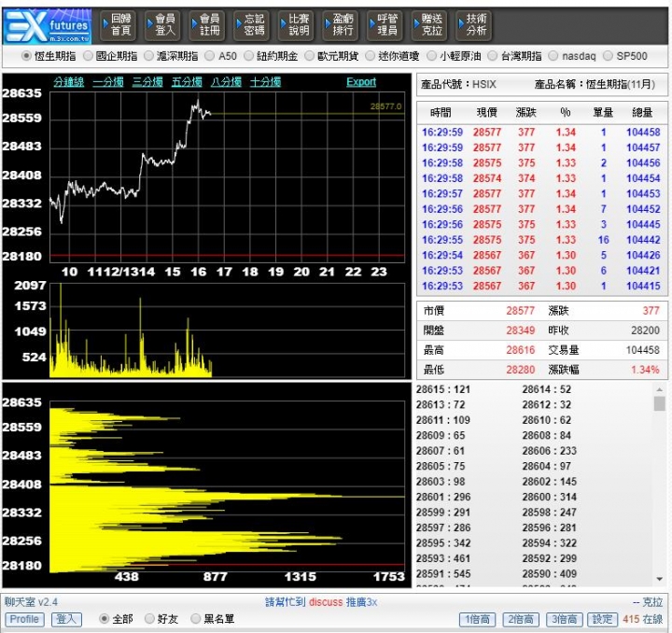This screenshot has width=672, height=633.
Task: Click the 最低 value 28280
Action: coord(520,370)
